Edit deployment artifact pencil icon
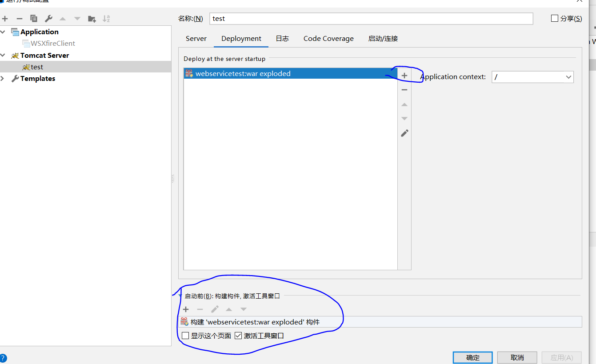This screenshot has height=364, width=596. tap(404, 133)
